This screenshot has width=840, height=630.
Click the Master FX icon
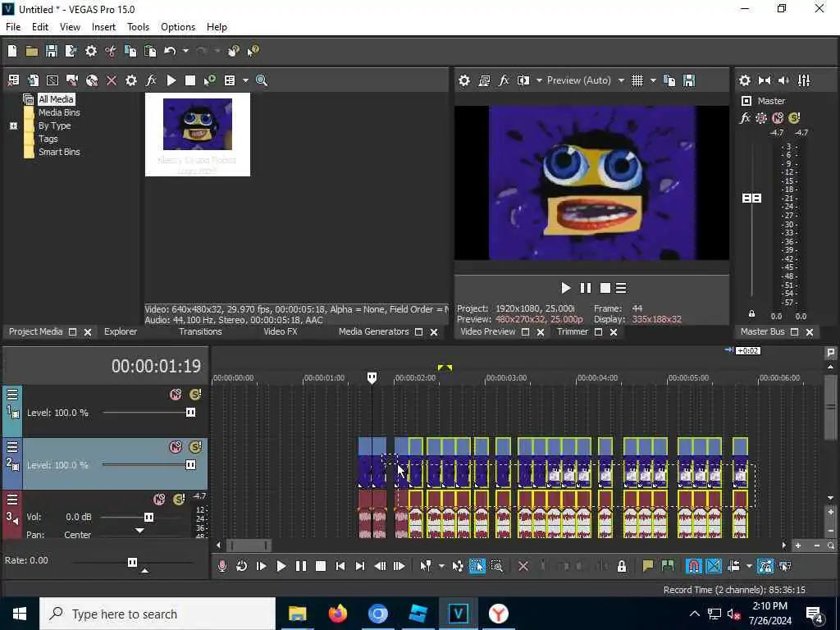(745, 118)
